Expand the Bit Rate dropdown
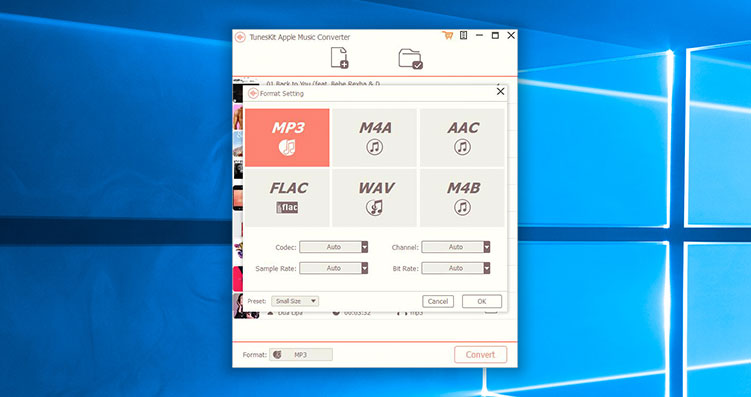The height and width of the screenshot is (397, 751). 455,268
